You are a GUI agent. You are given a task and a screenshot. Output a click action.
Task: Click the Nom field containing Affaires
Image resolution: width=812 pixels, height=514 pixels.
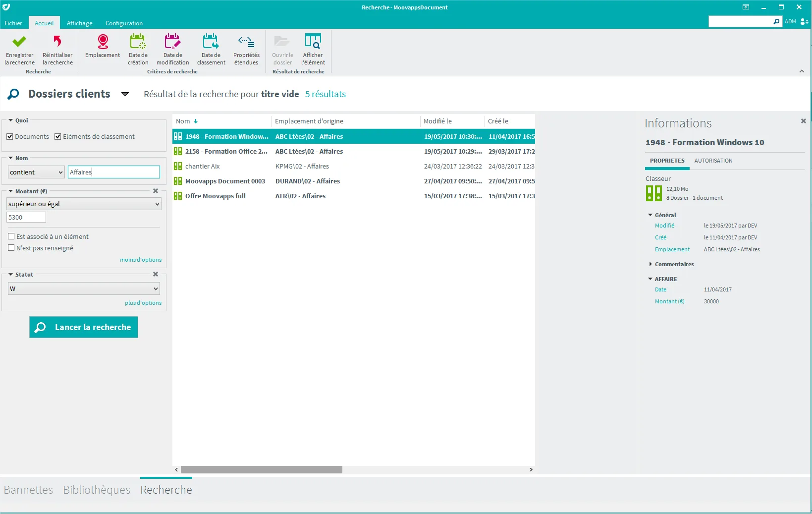[x=114, y=172]
